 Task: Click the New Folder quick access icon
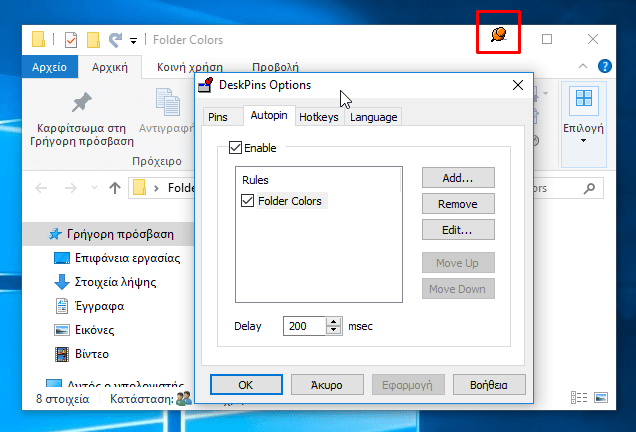93,40
